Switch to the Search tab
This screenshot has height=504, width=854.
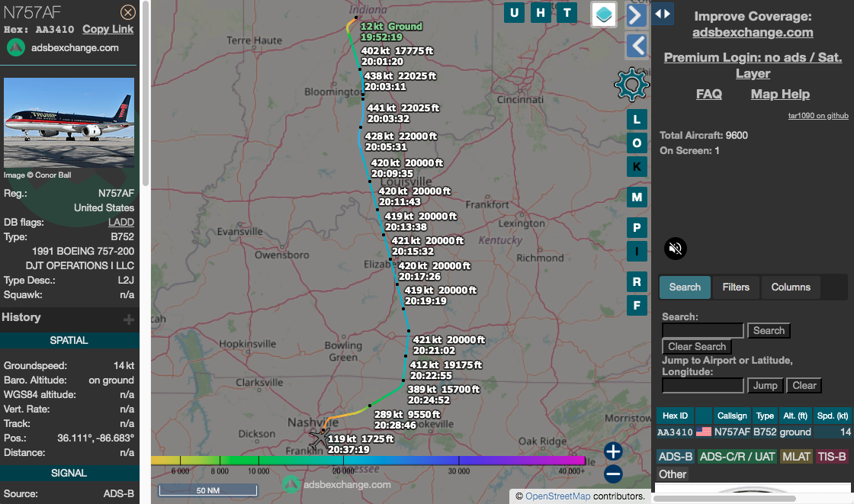(x=685, y=287)
